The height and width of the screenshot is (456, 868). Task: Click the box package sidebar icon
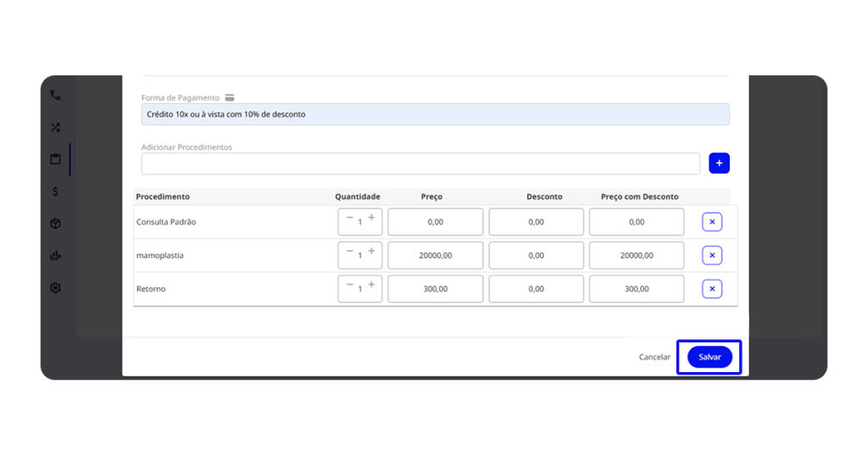tap(55, 224)
